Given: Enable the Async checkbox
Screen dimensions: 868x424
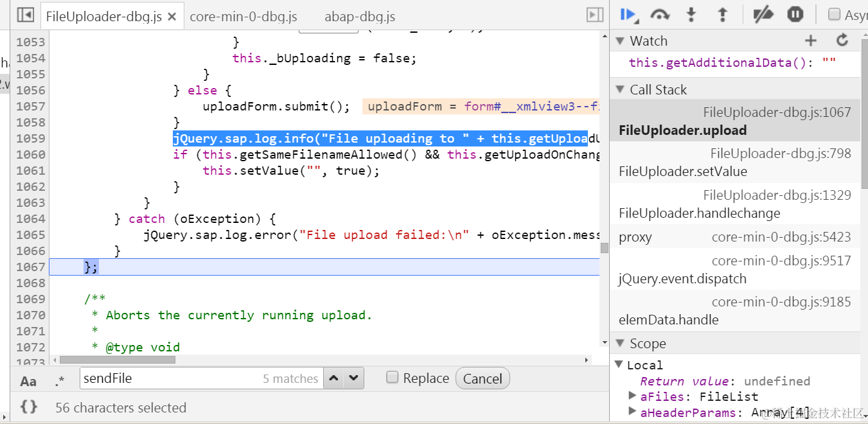Looking at the screenshot, I should pyautogui.click(x=834, y=14).
